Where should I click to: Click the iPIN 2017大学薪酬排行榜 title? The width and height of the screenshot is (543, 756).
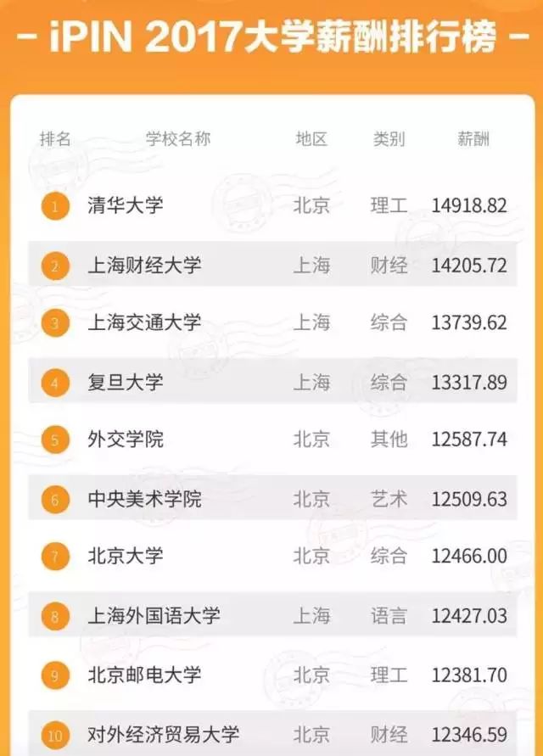[x=272, y=36]
